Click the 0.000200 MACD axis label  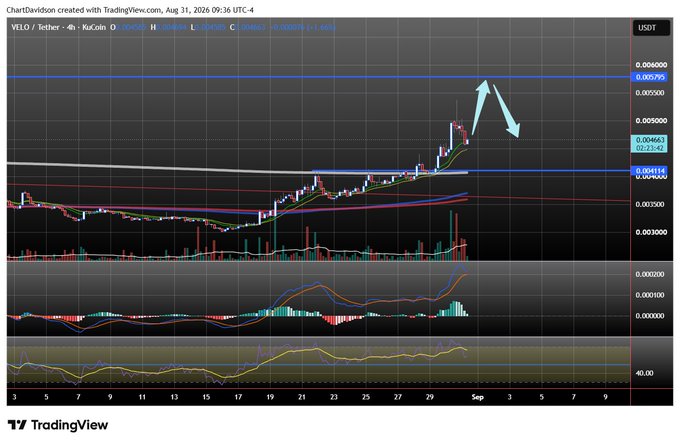pos(650,274)
